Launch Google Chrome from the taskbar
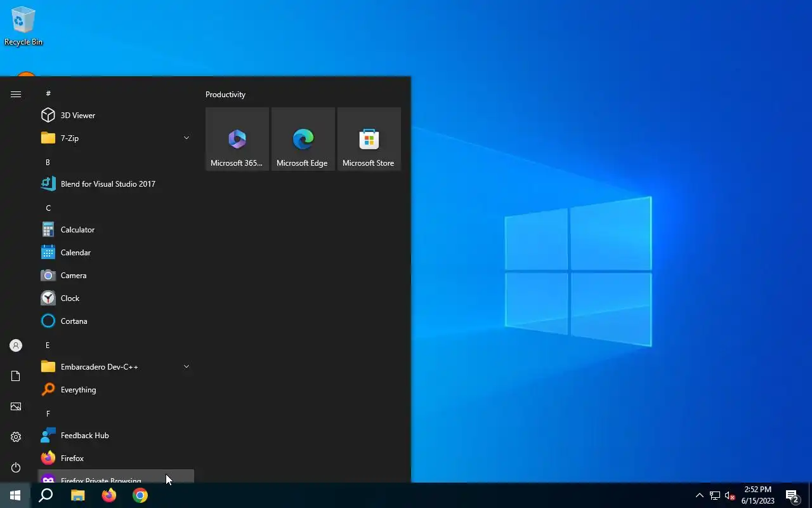 140,495
